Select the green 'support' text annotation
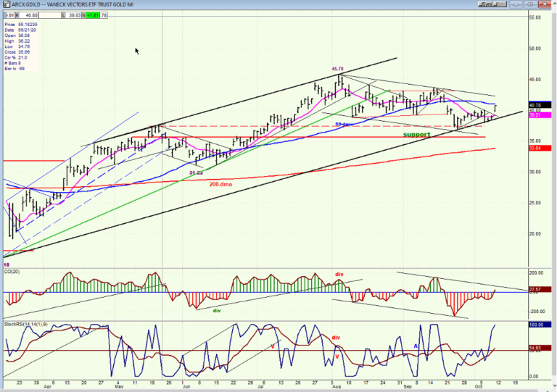Image resolution: width=557 pixels, height=392 pixels. coord(417,135)
